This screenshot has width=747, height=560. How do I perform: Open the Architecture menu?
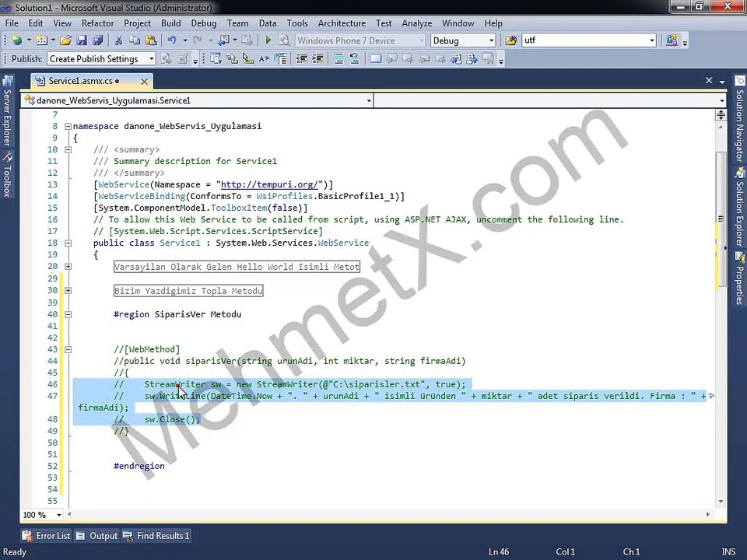click(342, 23)
